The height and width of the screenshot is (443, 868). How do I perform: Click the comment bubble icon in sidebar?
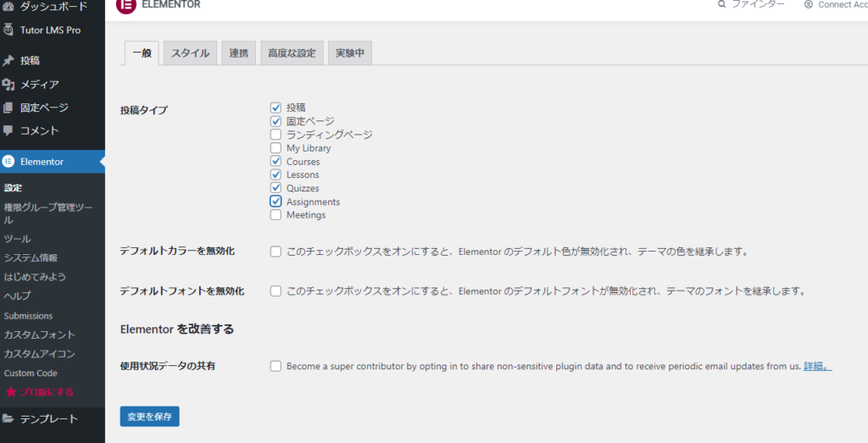[8, 130]
